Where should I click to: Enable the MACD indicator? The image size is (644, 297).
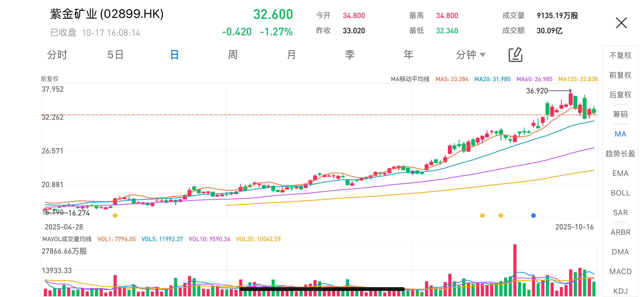[620, 272]
